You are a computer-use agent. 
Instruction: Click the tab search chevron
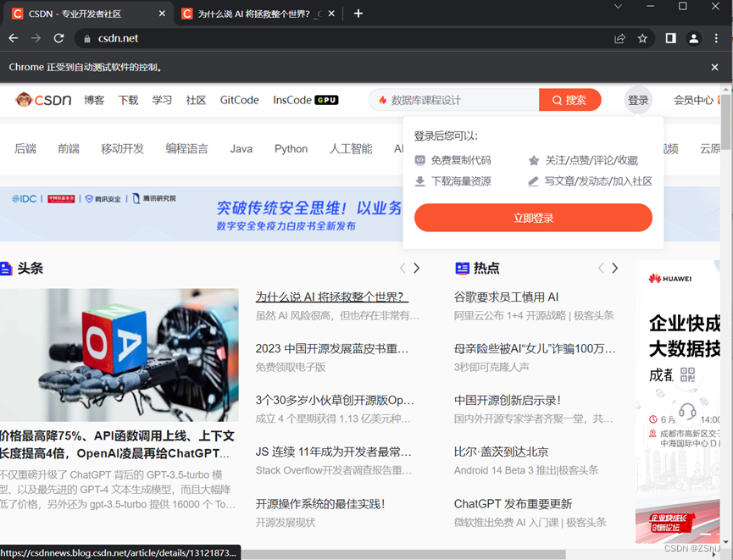pyautogui.click(x=618, y=6)
